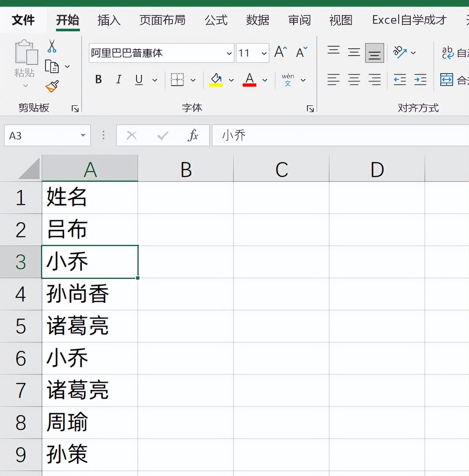Decrease indent
469x476 pixels.
point(400,80)
